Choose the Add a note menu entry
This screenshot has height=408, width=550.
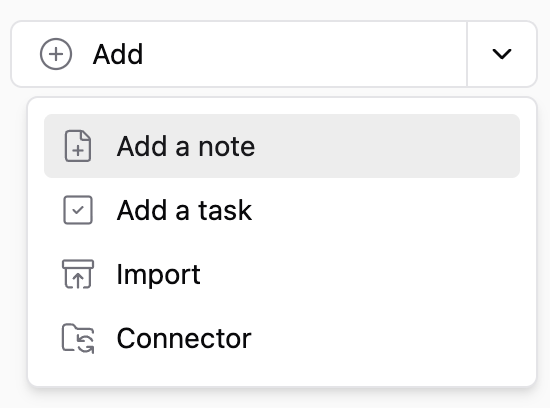[x=282, y=146]
